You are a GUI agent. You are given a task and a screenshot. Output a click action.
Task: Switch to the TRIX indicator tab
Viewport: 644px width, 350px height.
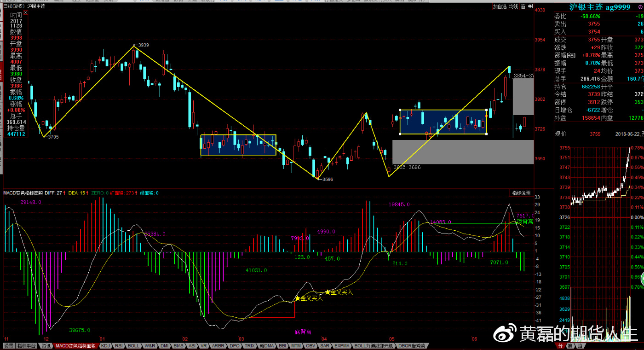coord(250,345)
